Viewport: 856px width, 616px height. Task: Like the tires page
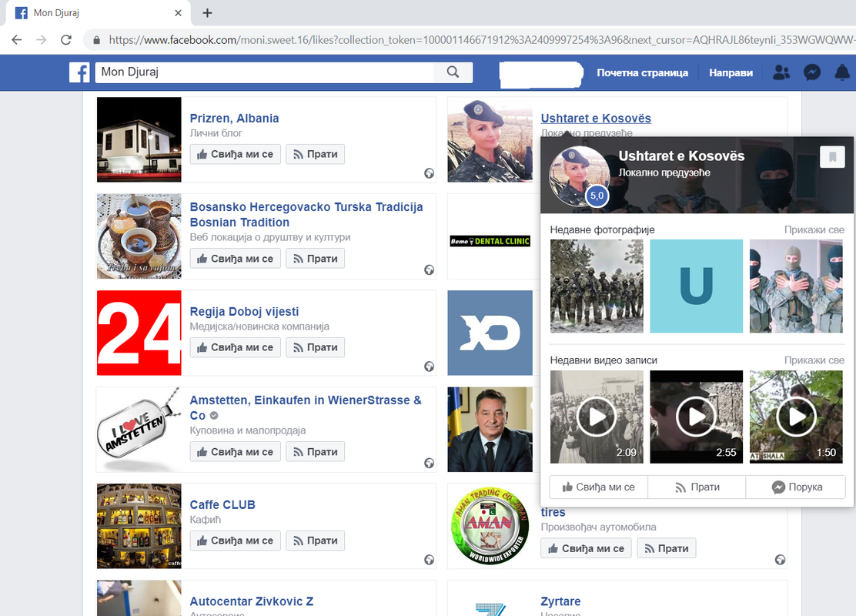pyautogui.click(x=586, y=548)
